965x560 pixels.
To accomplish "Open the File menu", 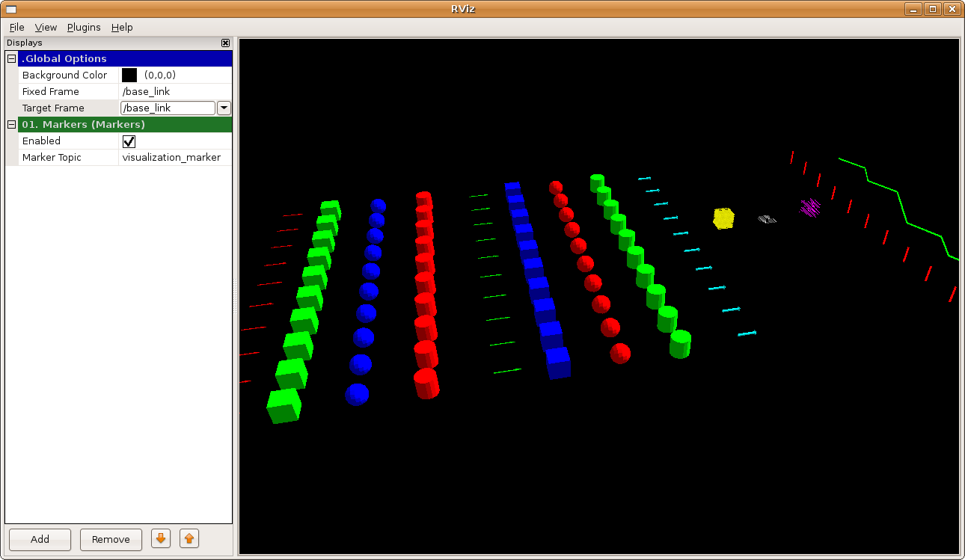I will pyautogui.click(x=16, y=27).
